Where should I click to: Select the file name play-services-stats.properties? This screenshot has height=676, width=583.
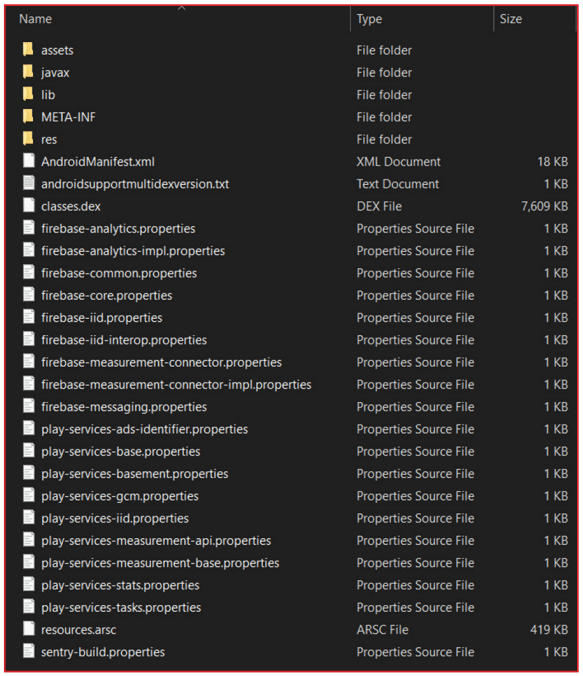point(120,585)
